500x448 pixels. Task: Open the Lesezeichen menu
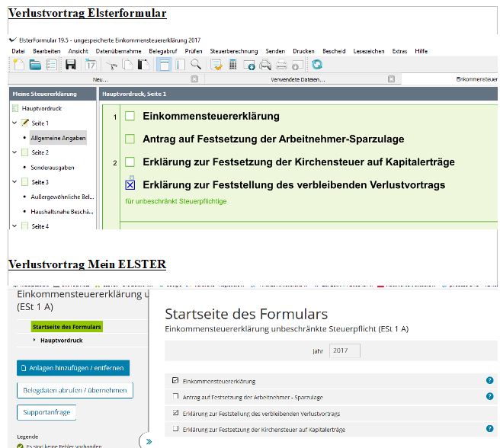(x=369, y=51)
